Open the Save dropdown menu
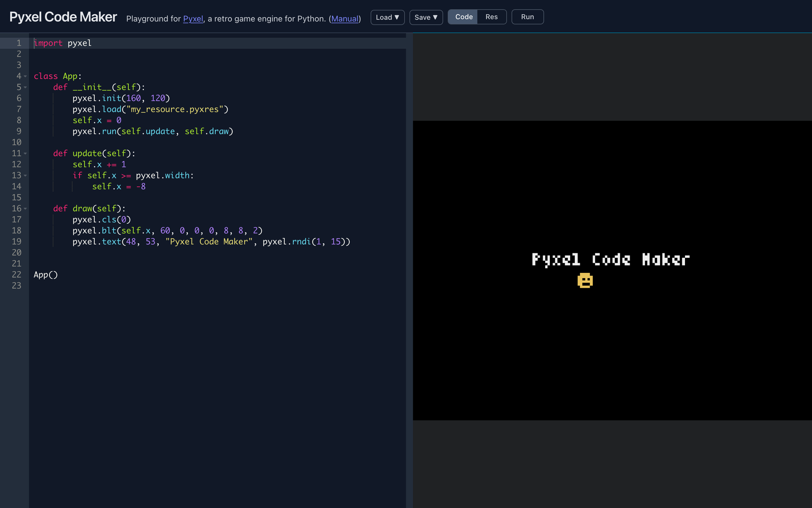Screen dimensions: 812x508 point(426,17)
